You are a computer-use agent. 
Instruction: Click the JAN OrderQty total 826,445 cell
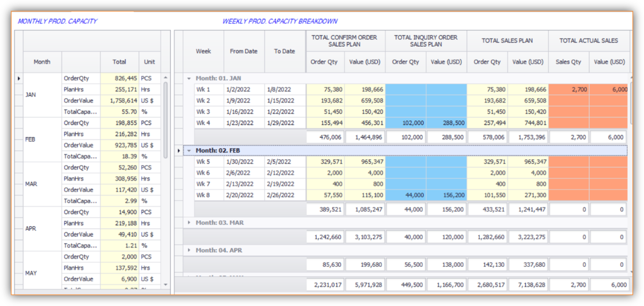[119, 78]
